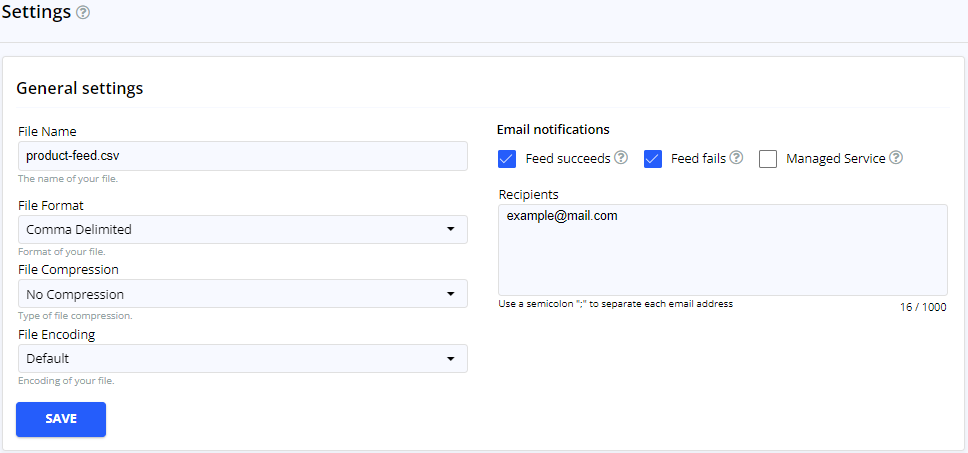Open the File Compression dropdown
968x453 pixels.
[x=243, y=294]
